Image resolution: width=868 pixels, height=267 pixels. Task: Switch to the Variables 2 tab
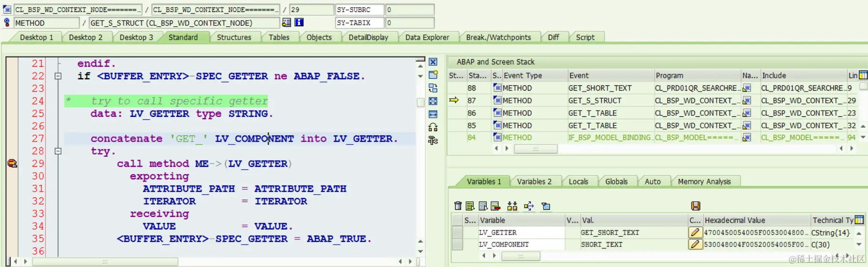[534, 182]
